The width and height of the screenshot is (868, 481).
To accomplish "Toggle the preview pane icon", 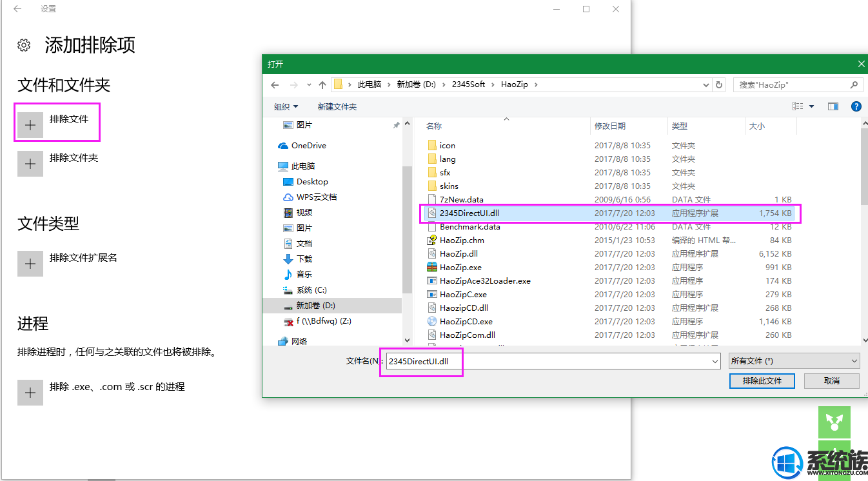I will (x=833, y=106).
